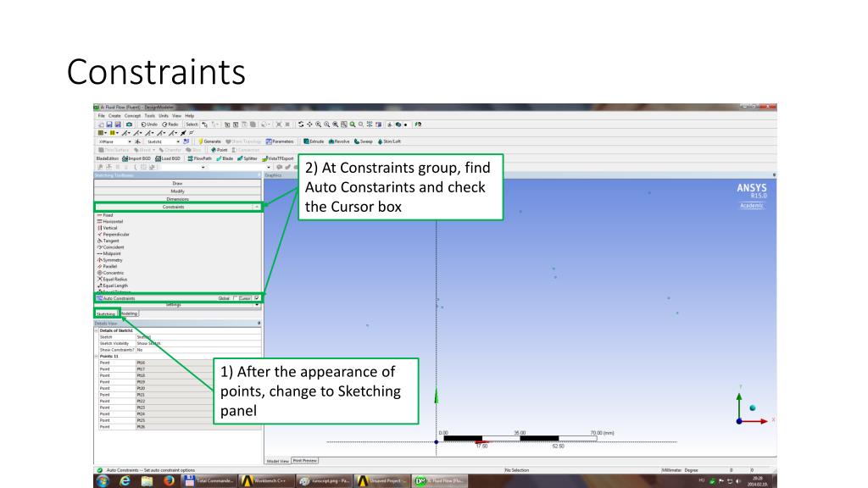Select the Midpoint constraint
Viewport: 868px width, 488px height.
(x=109, y=253)
